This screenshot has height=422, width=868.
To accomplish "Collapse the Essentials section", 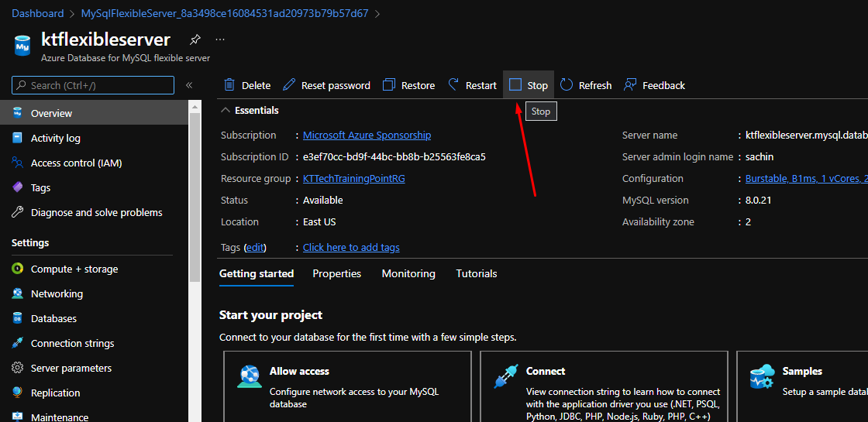I will pyautogui.click(x=226, y=110).
